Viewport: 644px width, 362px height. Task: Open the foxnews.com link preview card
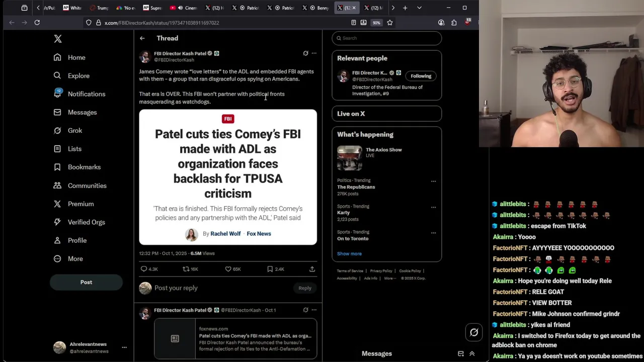point(235,338)
